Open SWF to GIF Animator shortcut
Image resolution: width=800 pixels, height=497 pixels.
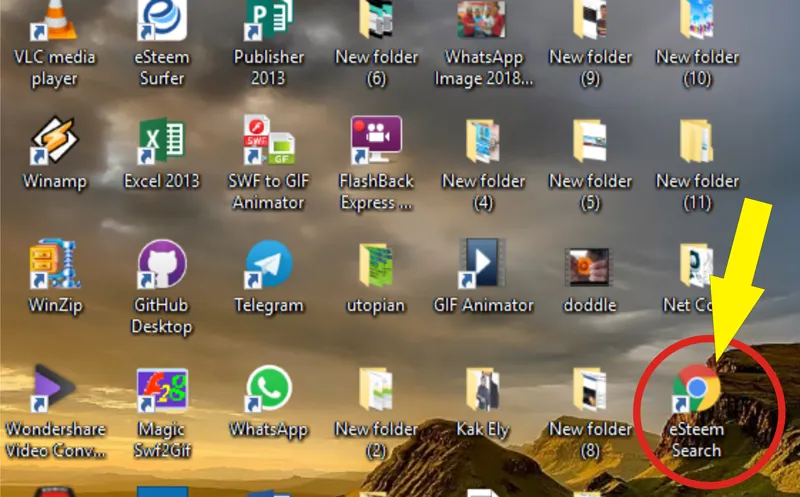pyautogui.click(x=269, y=141)
